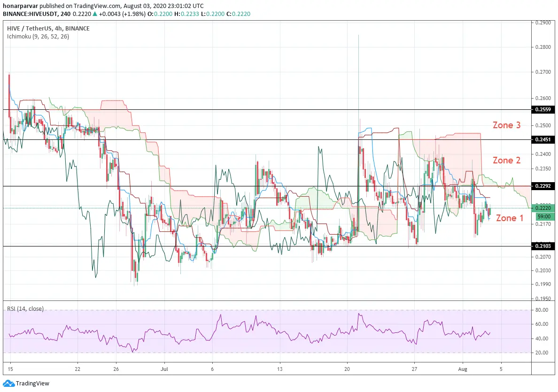Click the 0.2400 price axis value
The height and width of the screenshot is (392, 558).
543,154
